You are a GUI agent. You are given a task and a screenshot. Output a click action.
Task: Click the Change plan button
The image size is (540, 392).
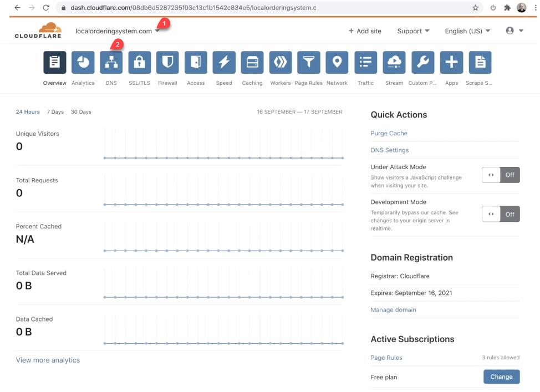pos(501,377)
